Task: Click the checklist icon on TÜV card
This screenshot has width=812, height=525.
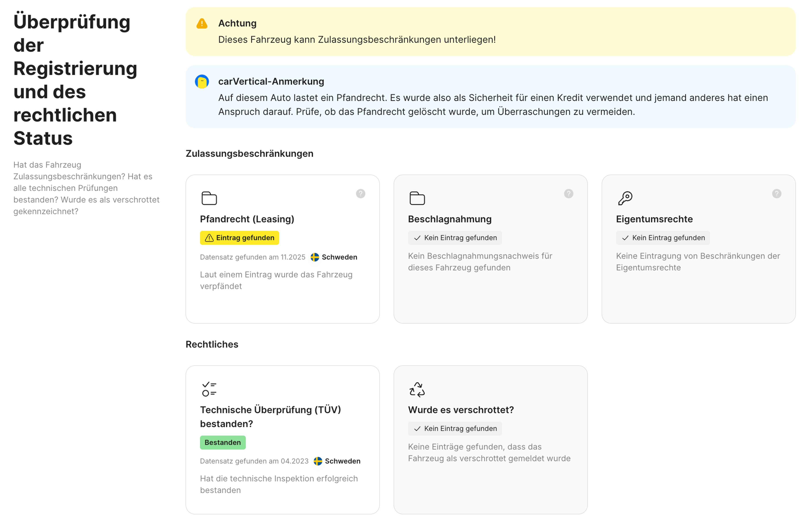Action: (209, 389)
